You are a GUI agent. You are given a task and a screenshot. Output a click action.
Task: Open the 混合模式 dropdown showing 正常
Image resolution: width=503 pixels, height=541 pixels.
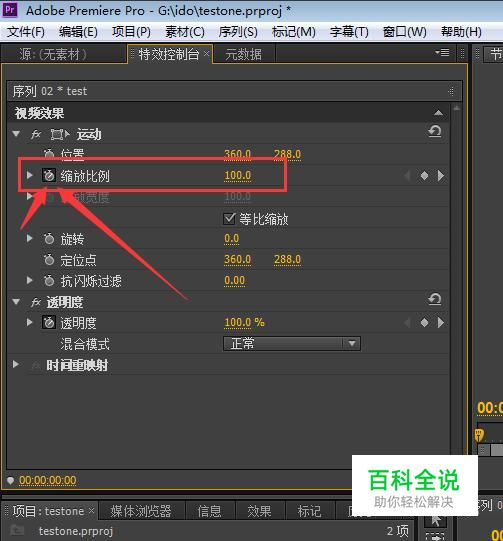point(292,344)
